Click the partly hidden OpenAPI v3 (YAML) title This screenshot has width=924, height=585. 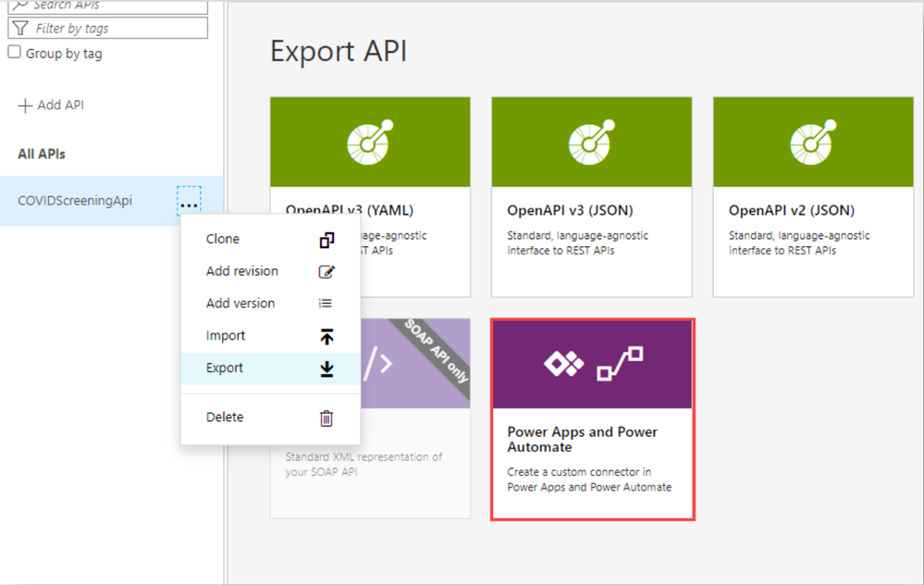click(350, 210)
